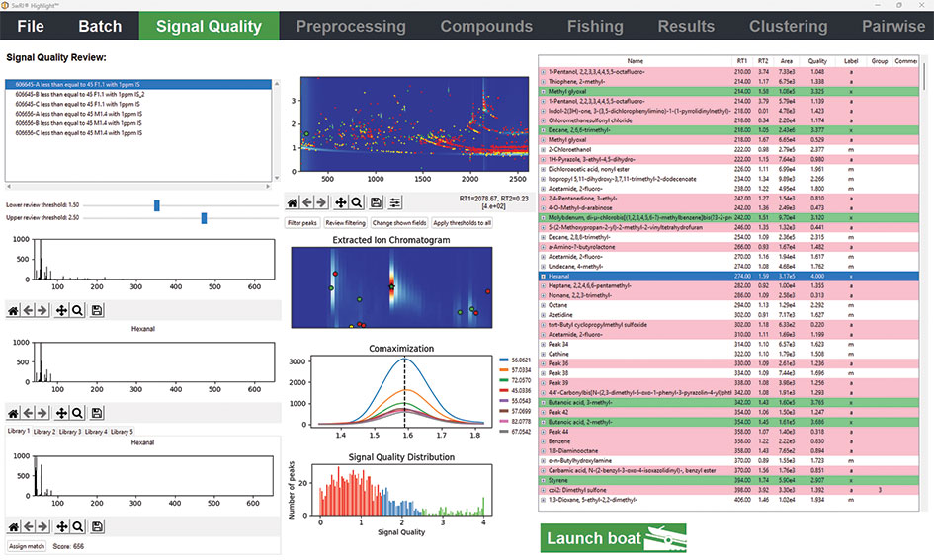
Task: Click home icon directly above Library tabs
Action: point(13,412)
